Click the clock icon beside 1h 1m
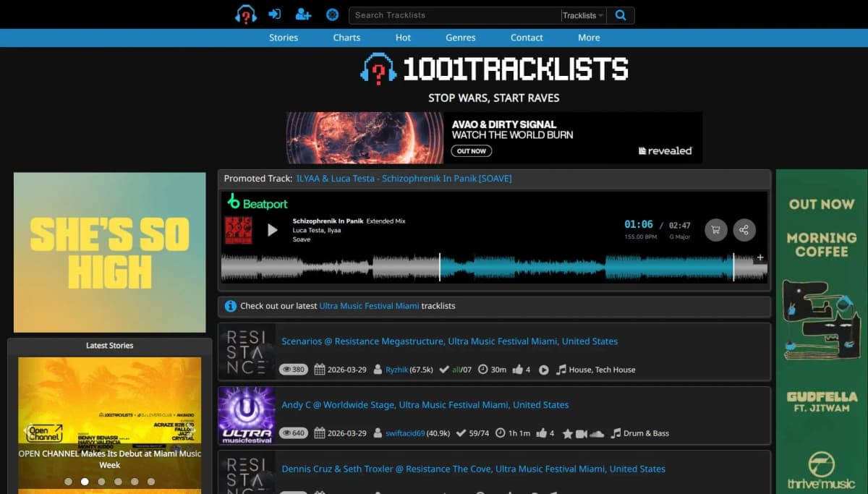 [x=501, y=433]
